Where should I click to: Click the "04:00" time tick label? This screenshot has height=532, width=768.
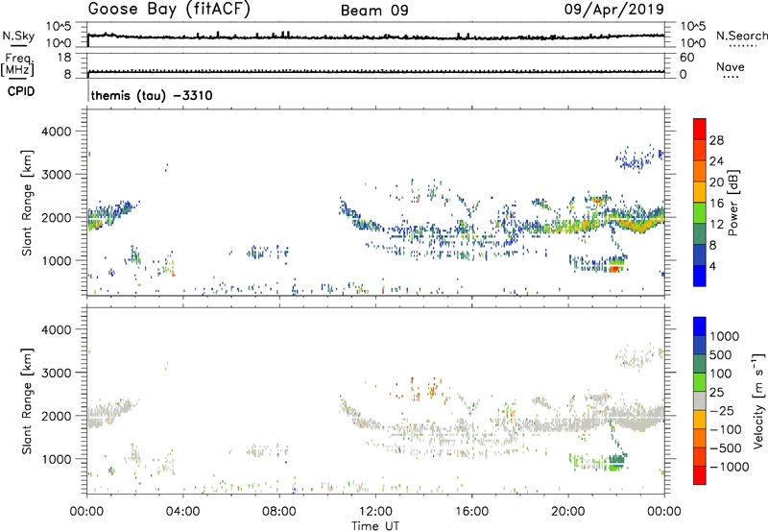(x=182, y=512)
